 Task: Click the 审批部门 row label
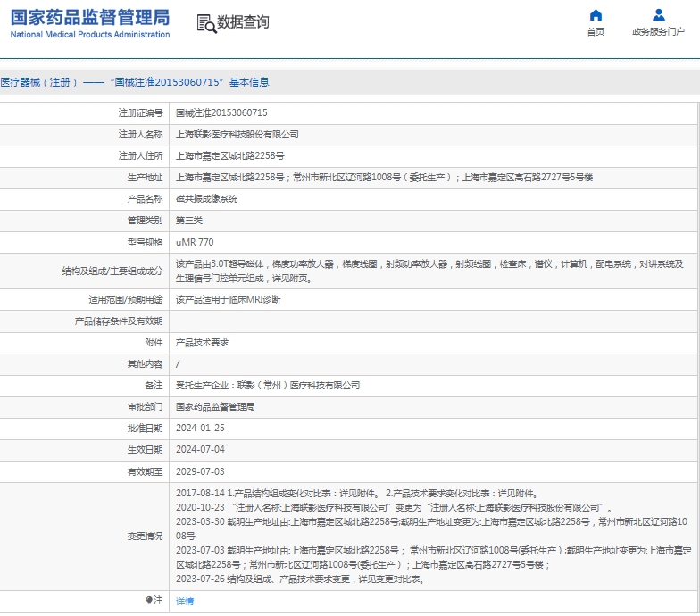click(x=145, y=407)
